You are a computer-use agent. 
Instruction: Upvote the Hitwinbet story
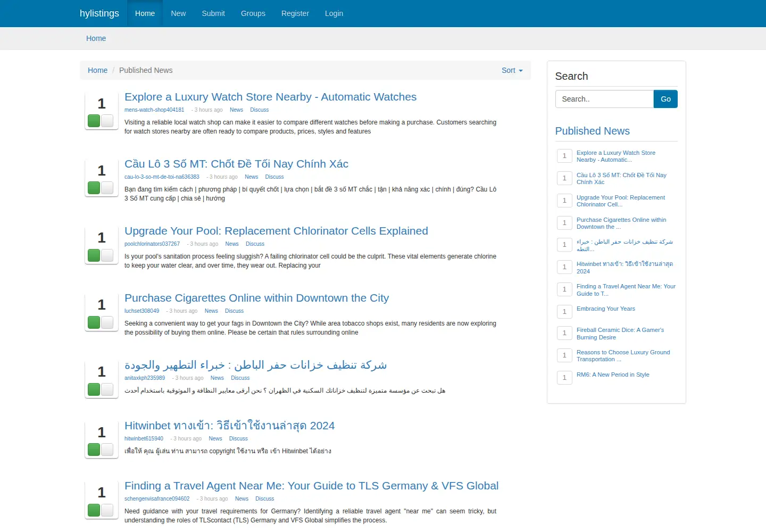coord(94,450)
